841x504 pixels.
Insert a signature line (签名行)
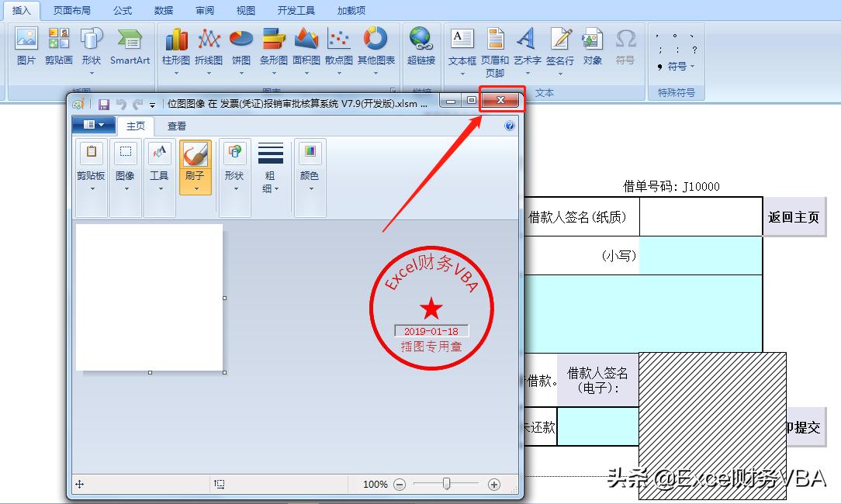(x=560, y=50)
